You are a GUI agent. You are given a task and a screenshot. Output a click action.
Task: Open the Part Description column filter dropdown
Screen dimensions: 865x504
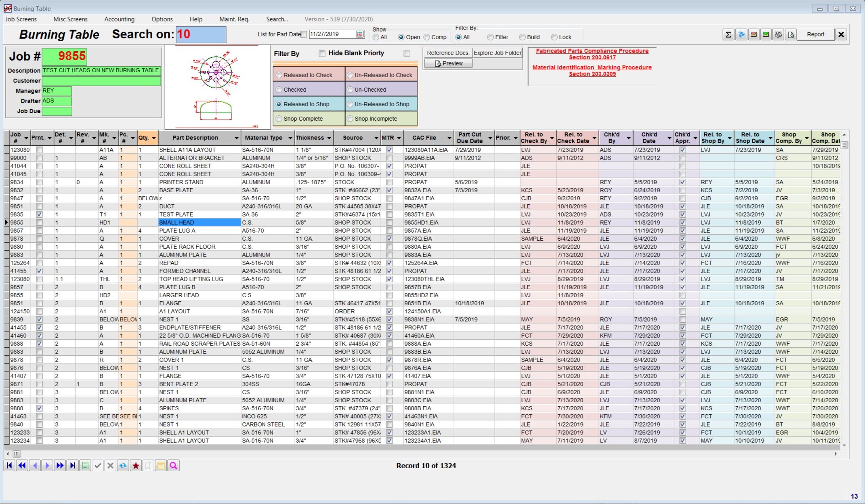pos(237,138)
